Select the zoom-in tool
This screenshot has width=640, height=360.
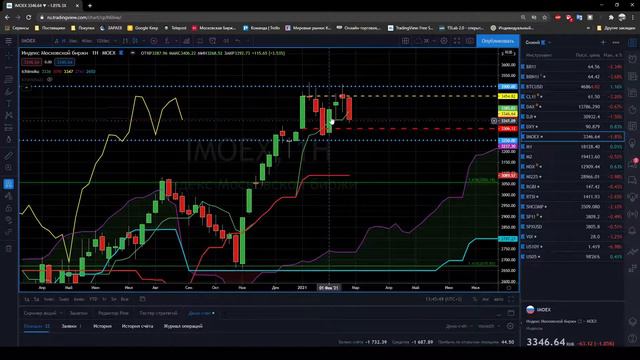(8, 167)
